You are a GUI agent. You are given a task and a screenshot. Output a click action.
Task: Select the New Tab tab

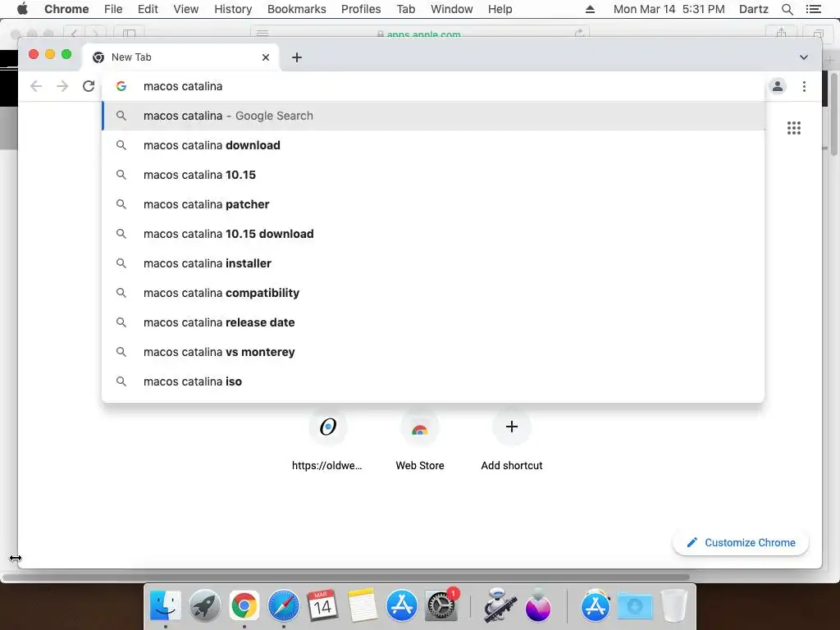tap(180, 57)
